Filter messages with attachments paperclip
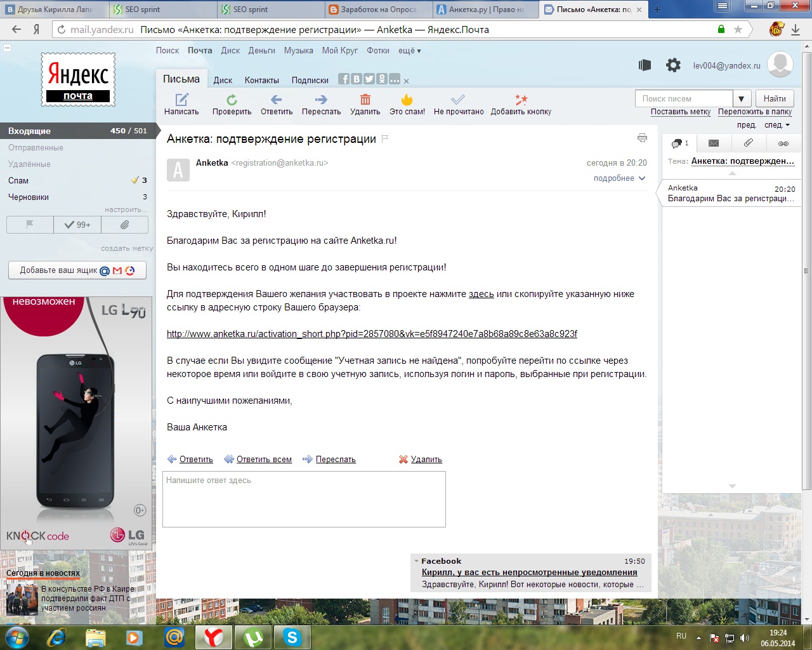This screenshot has height=650, width=812. point(124,225)
